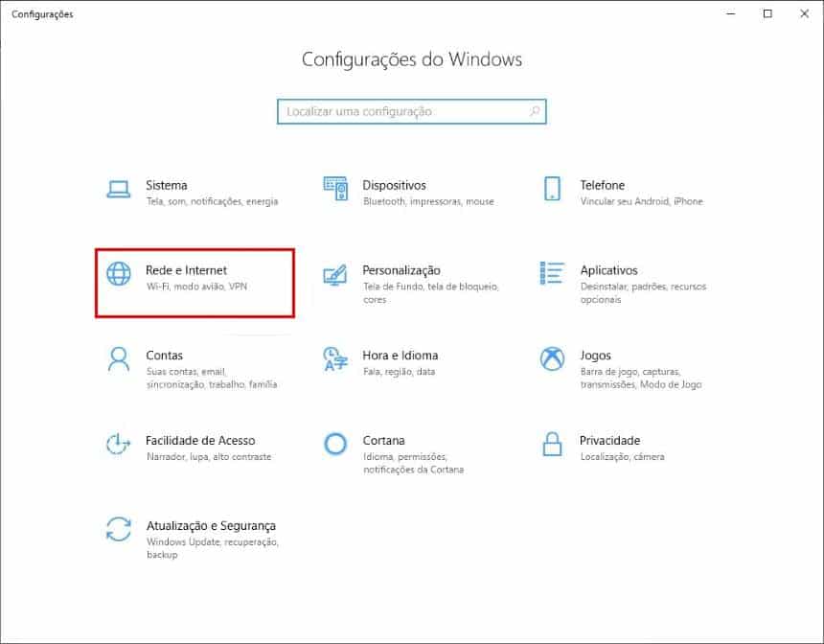Click 'Localização, câmera' description
Image resolution: width=824 pixels, height=644 pixels.
click(x=622, y=457)
